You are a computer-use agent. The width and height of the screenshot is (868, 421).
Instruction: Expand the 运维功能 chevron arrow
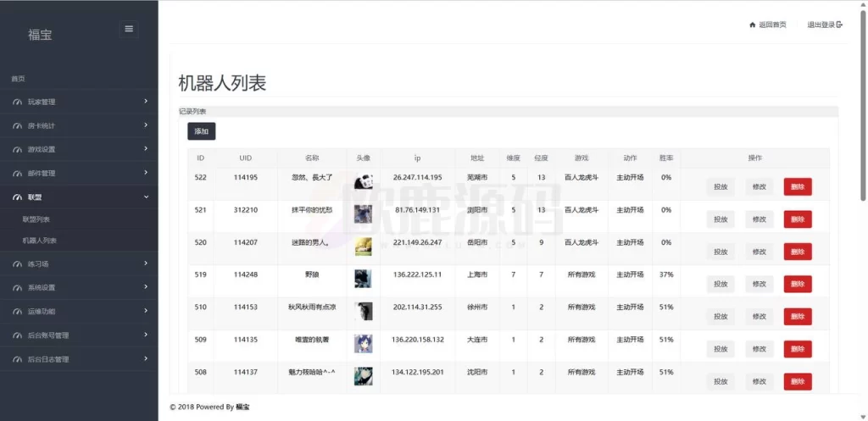point(146,311)
